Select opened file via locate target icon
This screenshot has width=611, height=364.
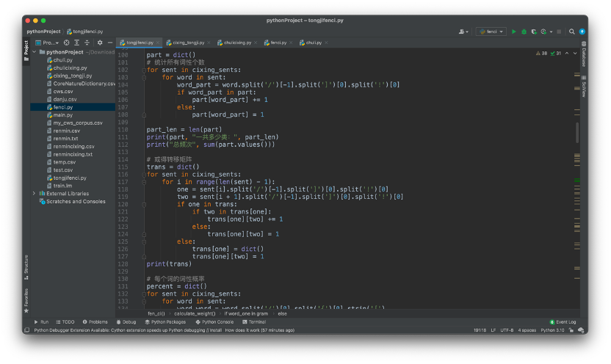coord(67,43)
